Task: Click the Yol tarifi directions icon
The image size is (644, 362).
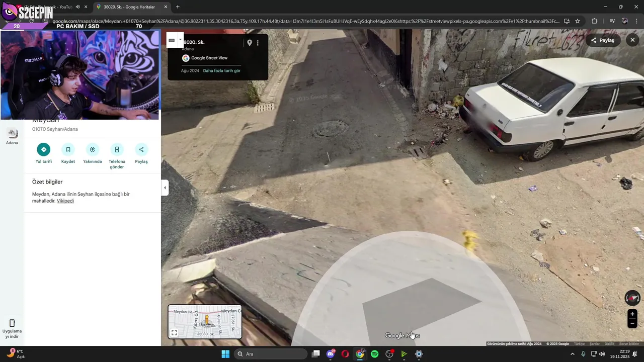Action: [x=44, y=149]
